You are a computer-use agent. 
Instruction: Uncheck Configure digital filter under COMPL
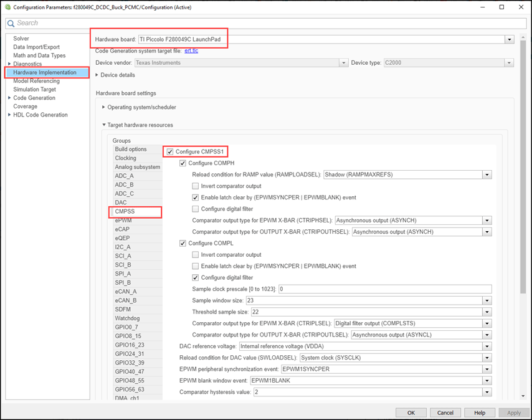196,277
